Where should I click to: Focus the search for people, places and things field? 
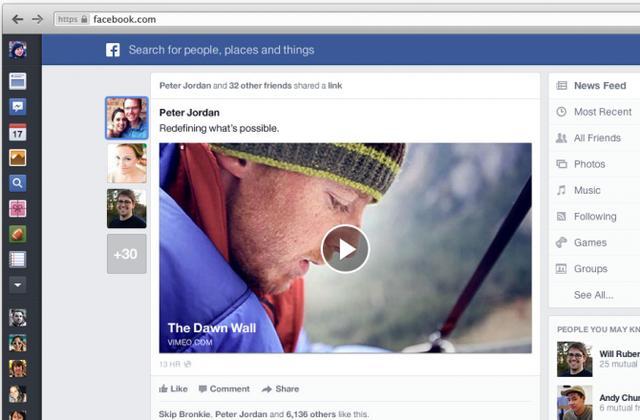pyautogui.click(x=221, y=50)
